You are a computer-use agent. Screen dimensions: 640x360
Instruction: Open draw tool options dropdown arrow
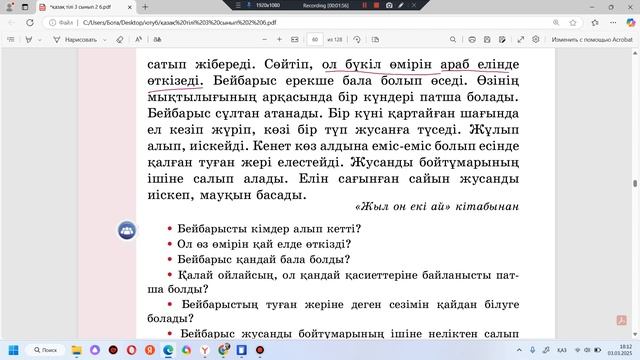pos(104,40)
